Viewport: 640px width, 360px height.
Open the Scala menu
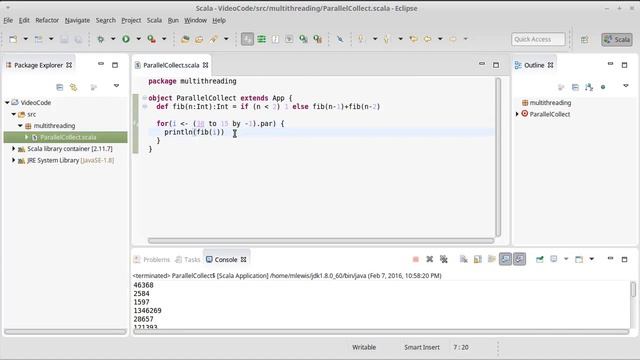(x=154, y=20)
